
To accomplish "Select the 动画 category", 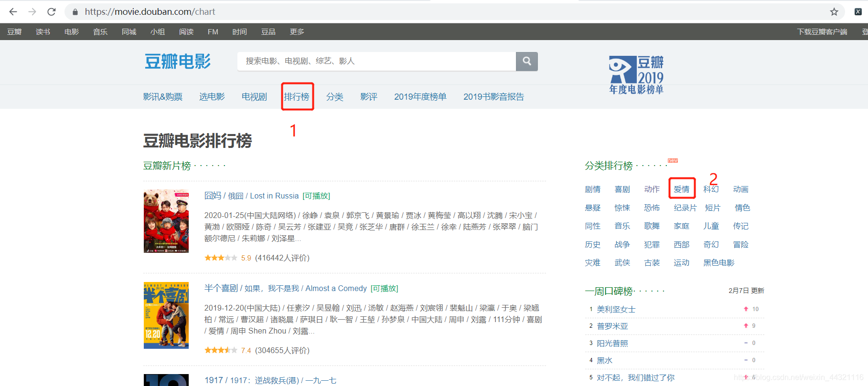I will 741,189.
